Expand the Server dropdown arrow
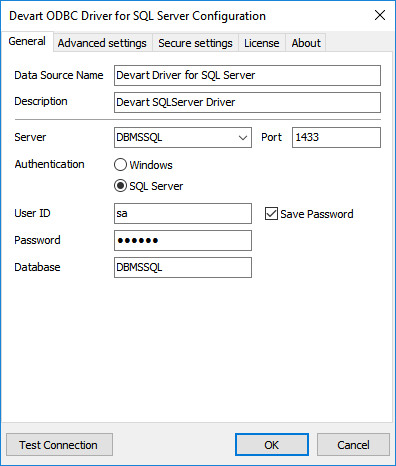The image size is (396, 466). coord(243,137)
